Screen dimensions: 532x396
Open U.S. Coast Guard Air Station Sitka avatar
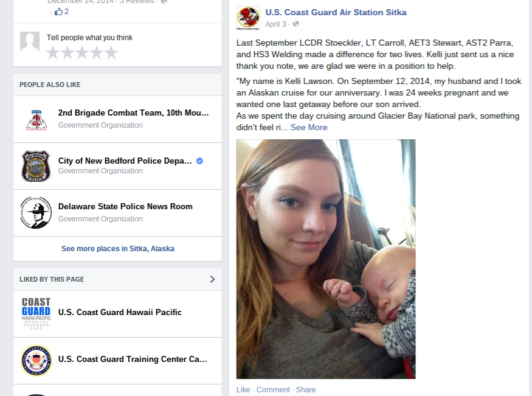click(x=248, y=18)
